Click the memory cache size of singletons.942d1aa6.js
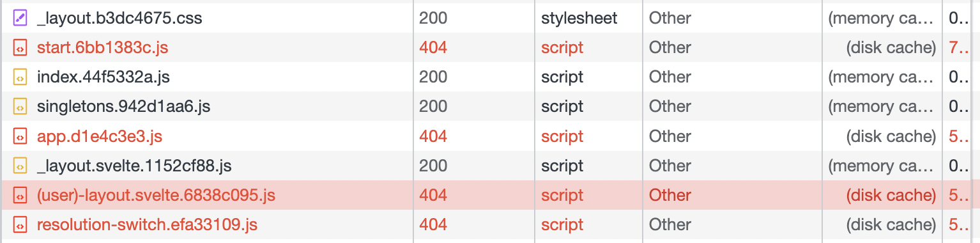The image size is (980, 243). [x=882, y=107]
